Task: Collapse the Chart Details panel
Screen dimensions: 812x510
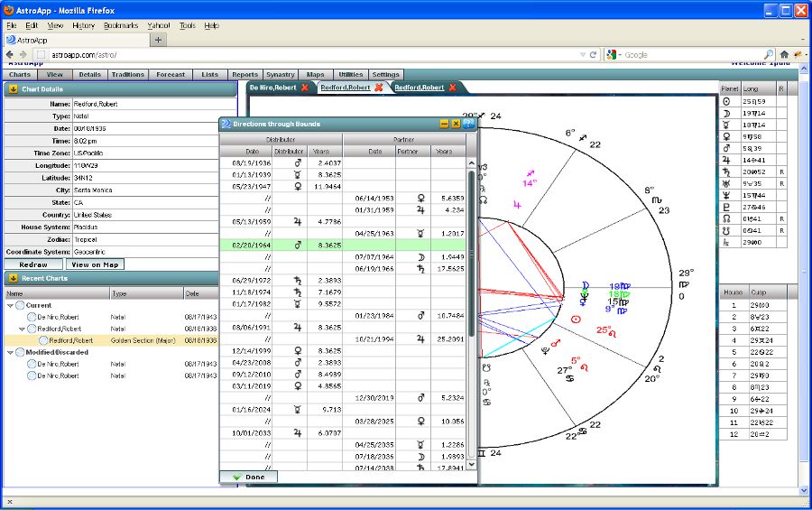Action: [x=13, y=89]
